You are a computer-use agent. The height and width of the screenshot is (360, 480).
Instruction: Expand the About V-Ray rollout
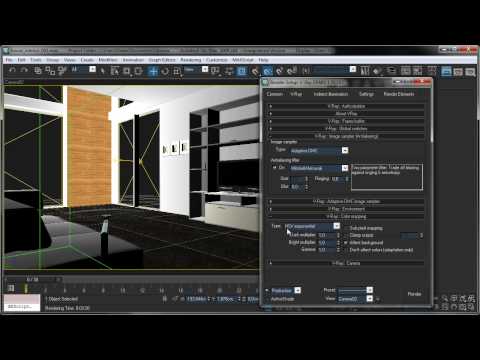click(x=346, y=114)
